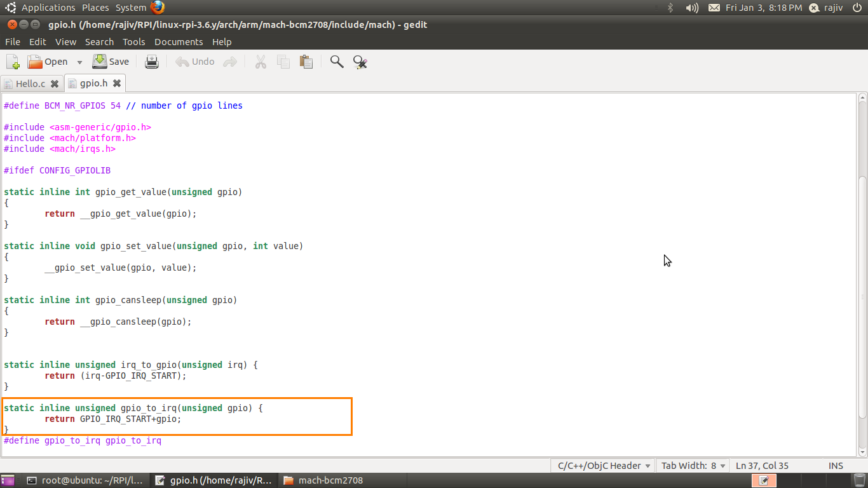Image resolution: width=868 pixels, height=488 pixels.
Task: Open the search magnifier tool
Action: [x=336, y=61]
